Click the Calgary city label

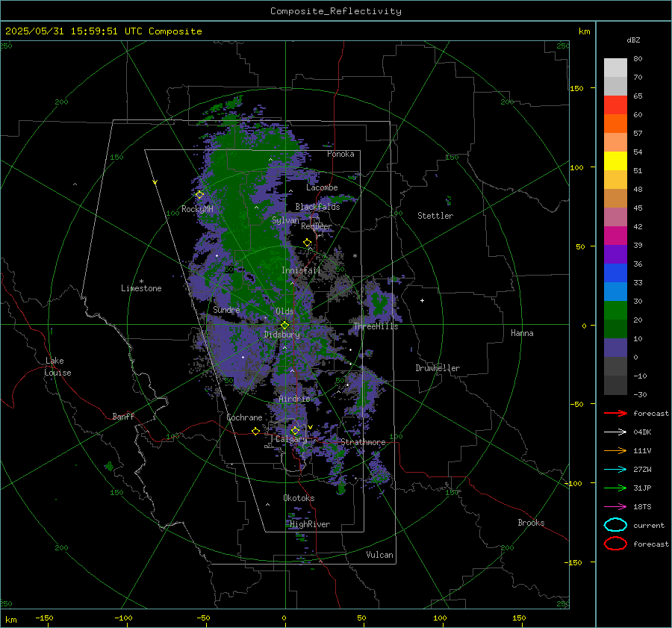pos(291,439)
